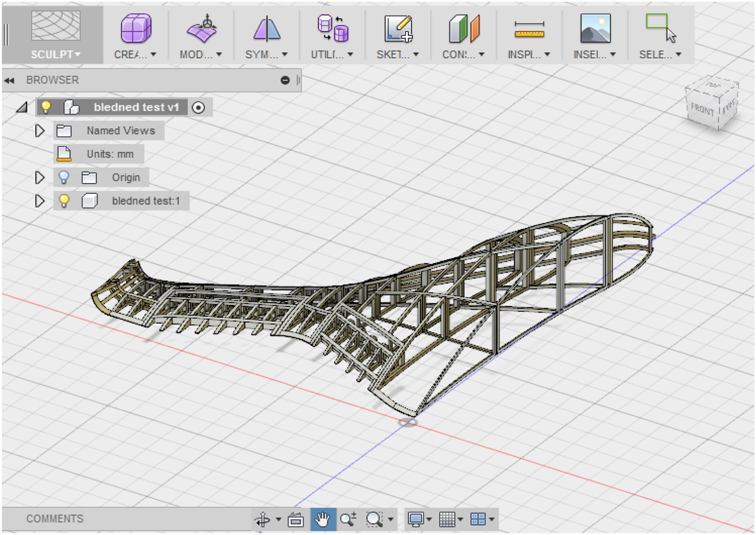
Task: Open the Display Settings dropdown arrow
Action: (429, 519)
